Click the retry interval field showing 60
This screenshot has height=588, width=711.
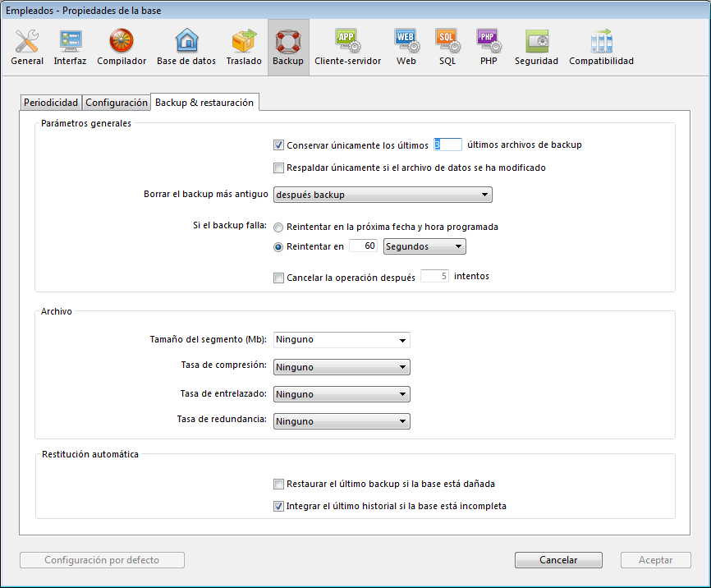(363, 246)
